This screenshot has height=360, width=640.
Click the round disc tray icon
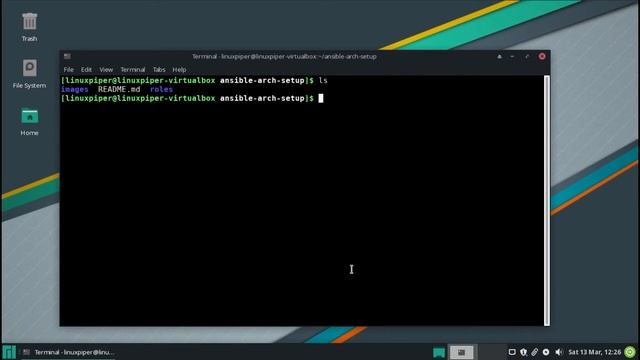click(546, 352)
